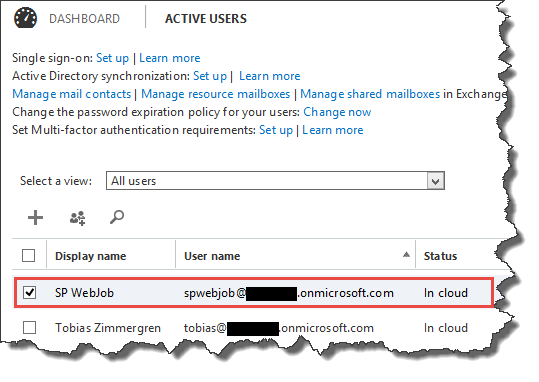Go to the DASHBOARD tab

85,19
